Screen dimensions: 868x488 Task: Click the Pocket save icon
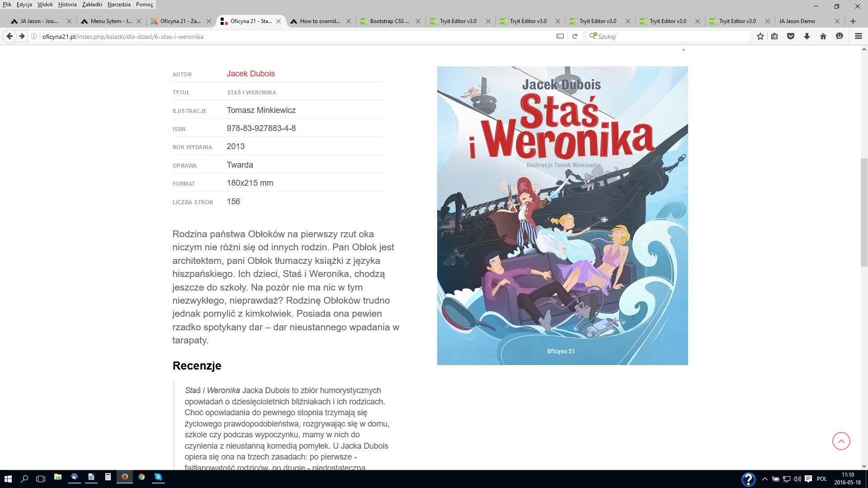pos(791,37)
